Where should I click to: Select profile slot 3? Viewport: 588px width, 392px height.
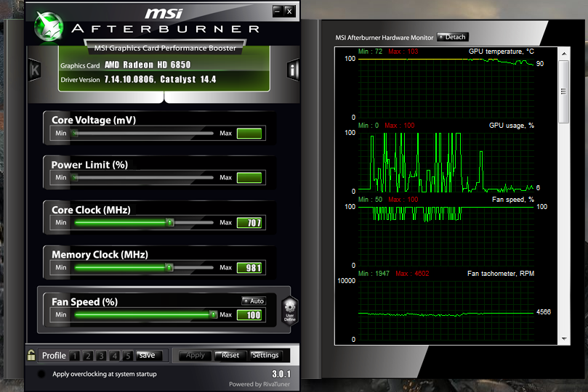[x=101, y=356]
